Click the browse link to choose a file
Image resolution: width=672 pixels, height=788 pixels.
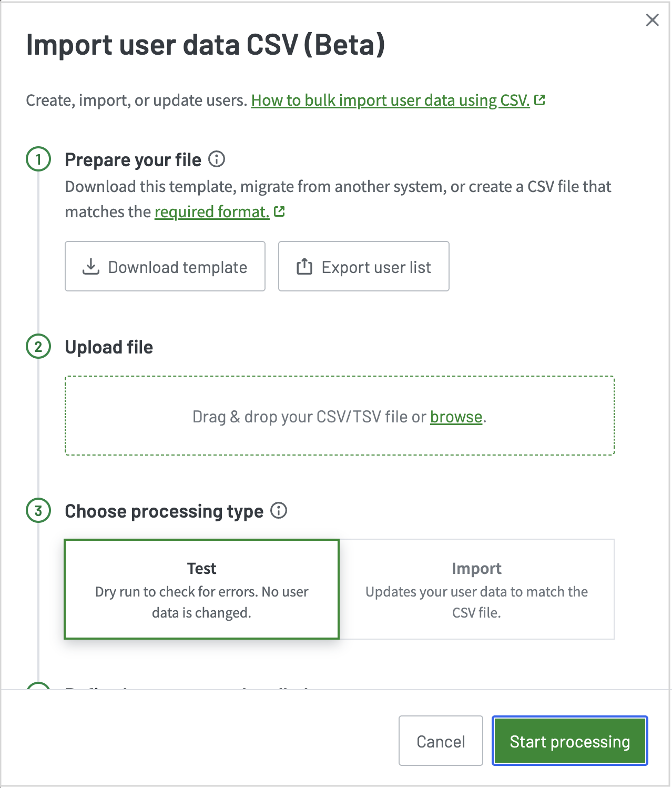tap(456, 417)
